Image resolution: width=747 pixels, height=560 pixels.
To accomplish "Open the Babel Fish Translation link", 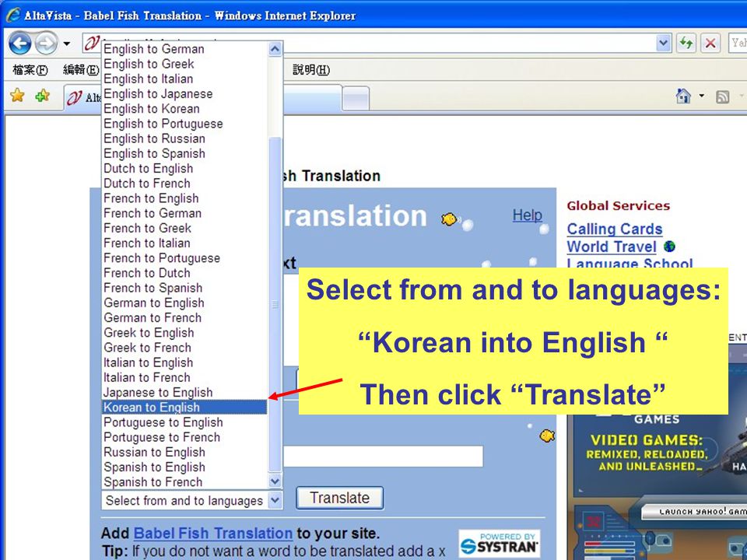I will [213, 534].
